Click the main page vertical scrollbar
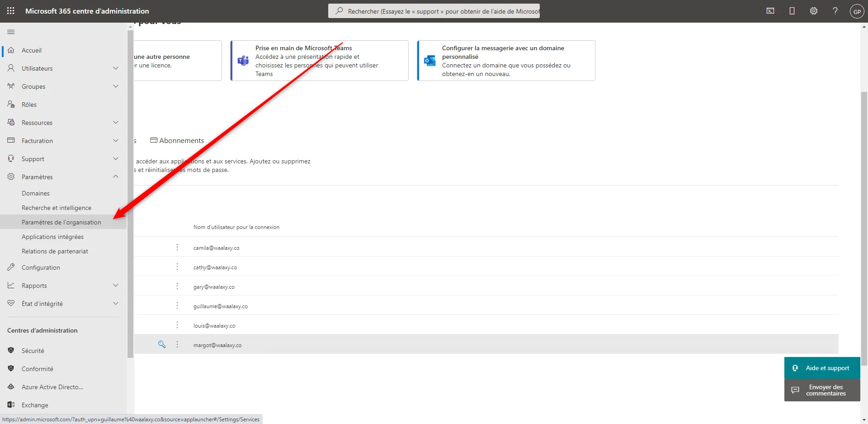This screenshot has height=424, width=868. point(864,229)
